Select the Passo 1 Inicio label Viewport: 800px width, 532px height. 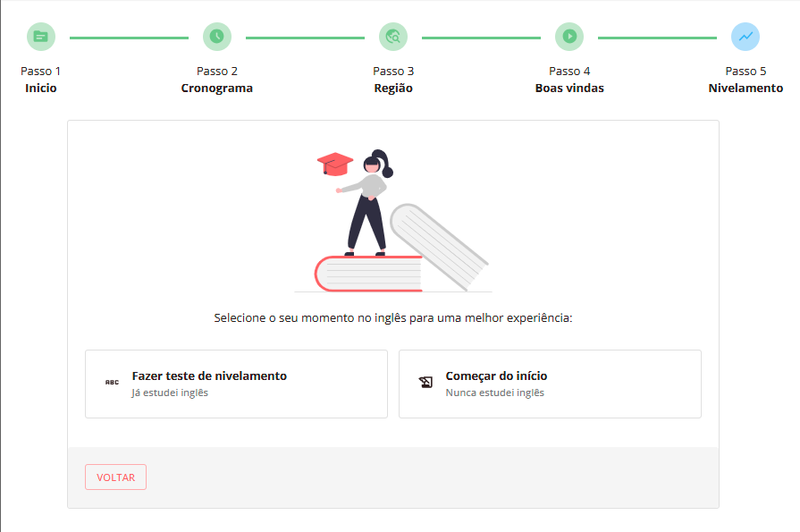pos(41,80)
